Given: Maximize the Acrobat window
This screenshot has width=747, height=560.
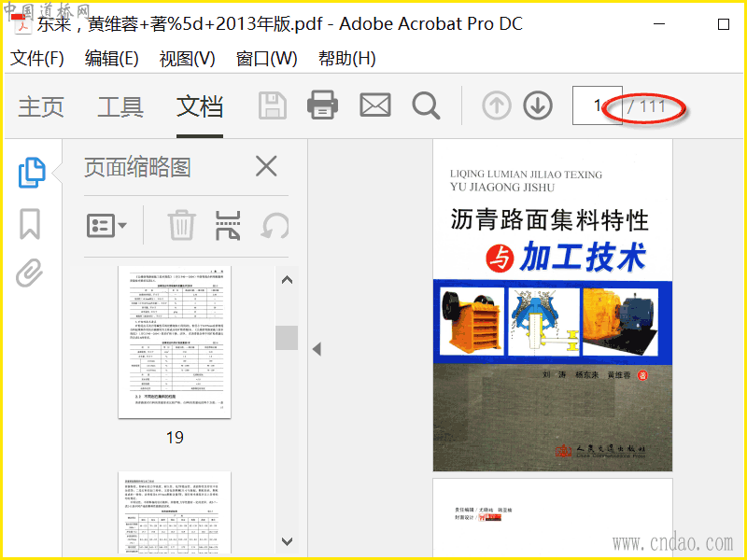Looking at the screenshot, I should coord(724,24).
